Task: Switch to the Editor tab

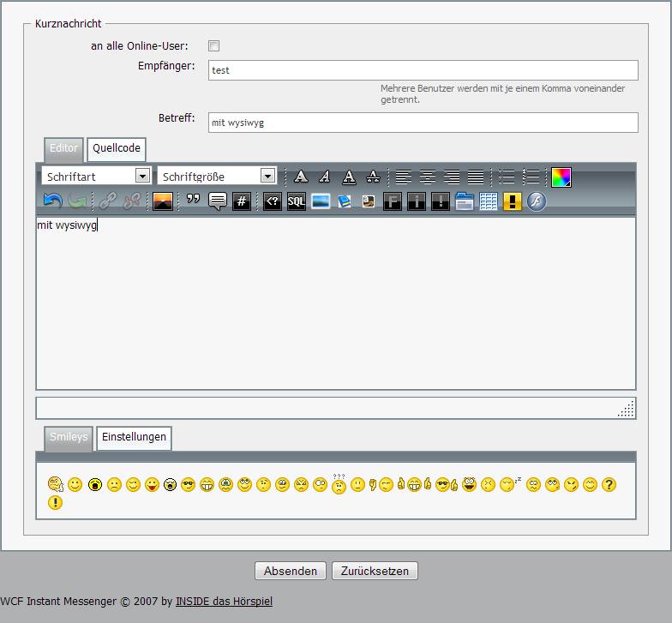Action: point(63,149)
